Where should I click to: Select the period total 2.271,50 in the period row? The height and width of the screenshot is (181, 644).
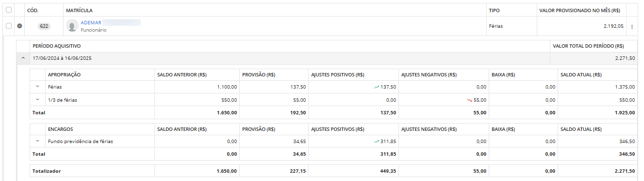[625, 58]
